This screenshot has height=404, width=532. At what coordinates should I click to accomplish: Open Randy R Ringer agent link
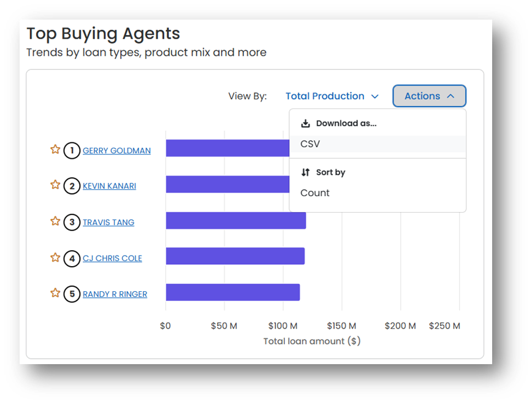115,294
